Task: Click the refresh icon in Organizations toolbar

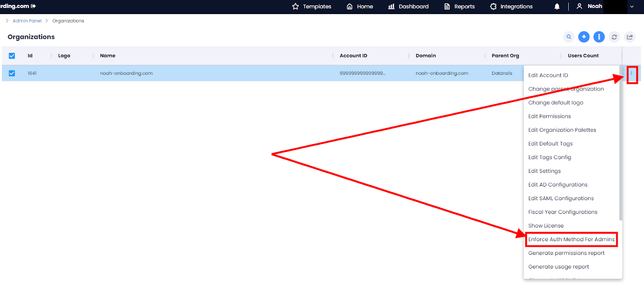Action: pyautogui.click(x=614, y=37)
